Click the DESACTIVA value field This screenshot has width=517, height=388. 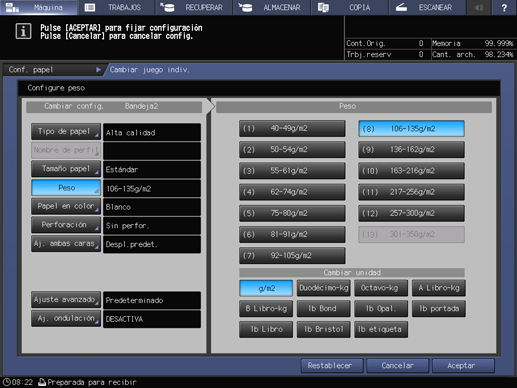coord(152,319)
